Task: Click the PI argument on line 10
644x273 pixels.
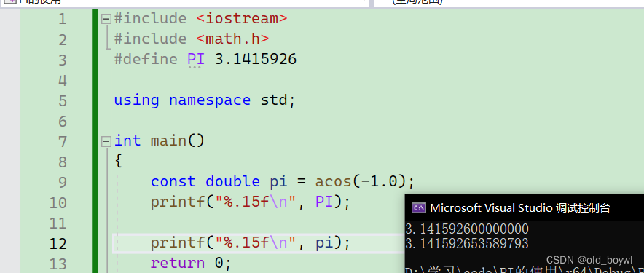Action: click(323, 202)
